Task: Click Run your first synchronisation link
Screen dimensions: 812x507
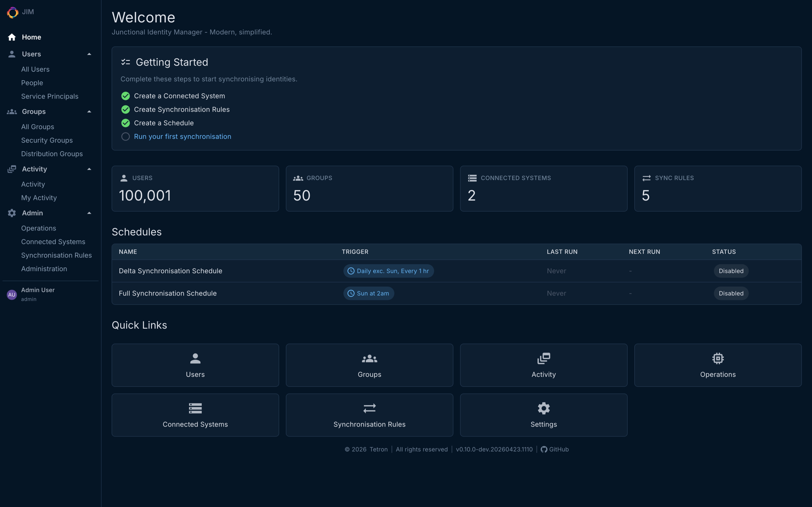Action: point(183,137)
